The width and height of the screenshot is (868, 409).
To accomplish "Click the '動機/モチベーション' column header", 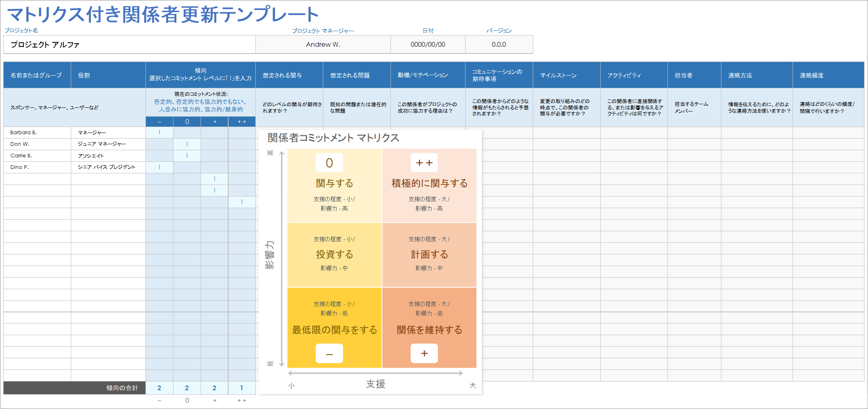I will 428,75.
